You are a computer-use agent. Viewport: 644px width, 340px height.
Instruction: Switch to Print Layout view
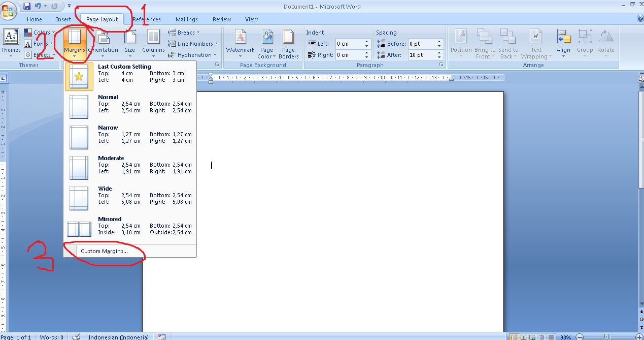514,337
